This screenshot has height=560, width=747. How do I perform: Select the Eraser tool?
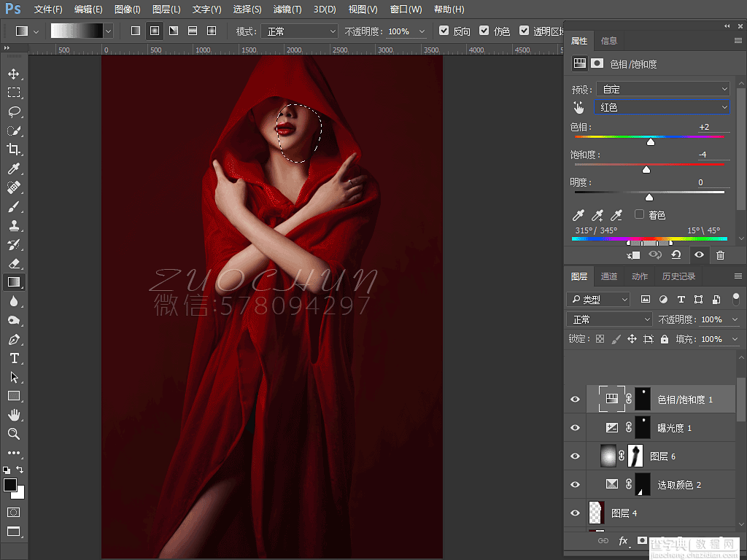click(13, 263)
